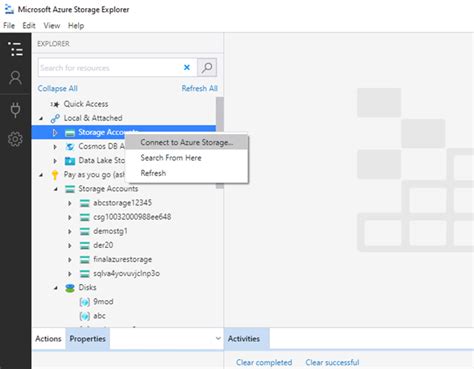Click the Refresh All link
Image resolution: width=474 pixels, height=369 pixels.
click(200, 88)
